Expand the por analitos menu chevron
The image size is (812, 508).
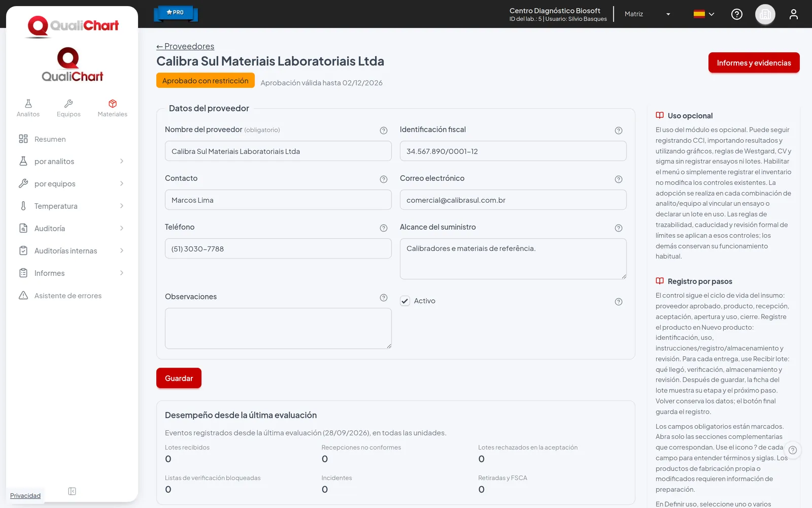click(x=122, y=162)
